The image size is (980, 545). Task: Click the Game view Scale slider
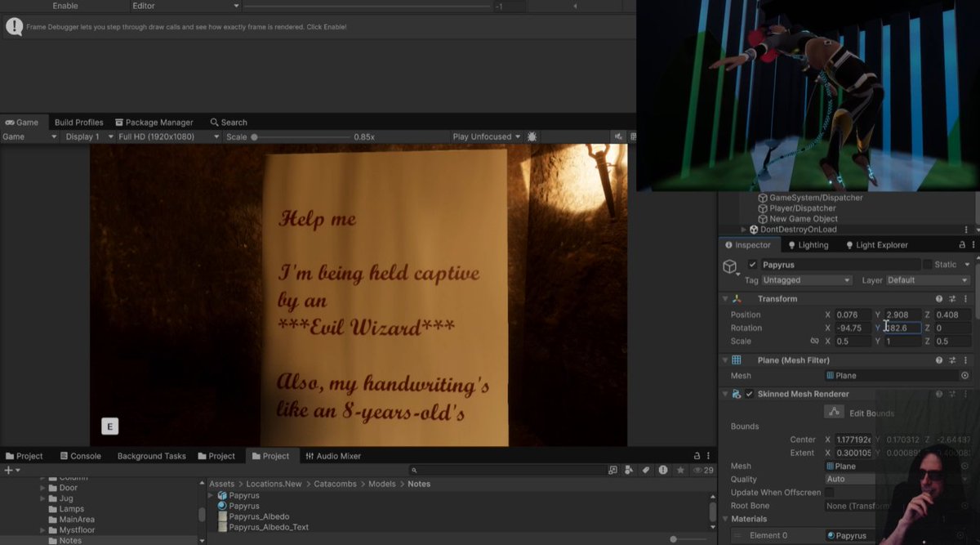pos(301,137)
